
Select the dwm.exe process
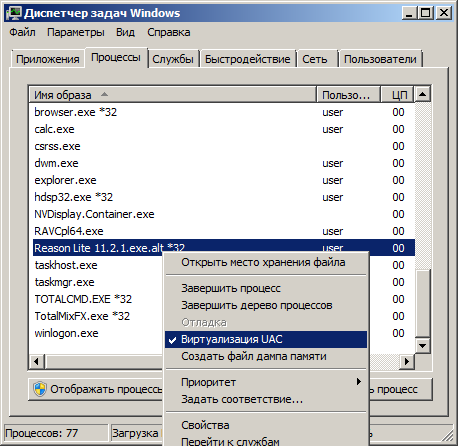[223, 163]
